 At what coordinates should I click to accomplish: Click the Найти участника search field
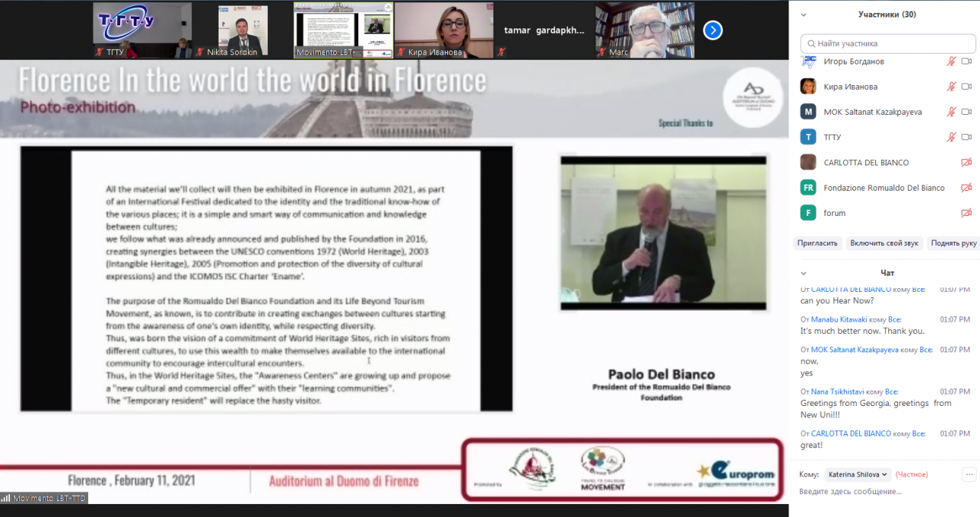pos(888,44)
